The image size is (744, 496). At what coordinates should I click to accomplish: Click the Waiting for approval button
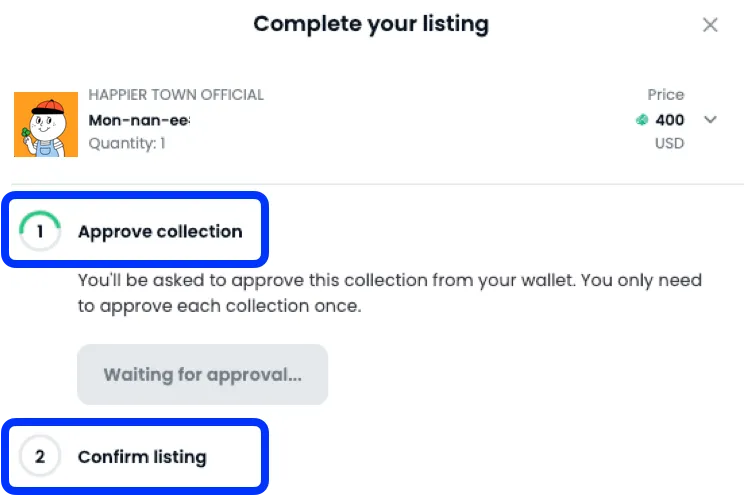pyautogui.click(x=202, y=375)
